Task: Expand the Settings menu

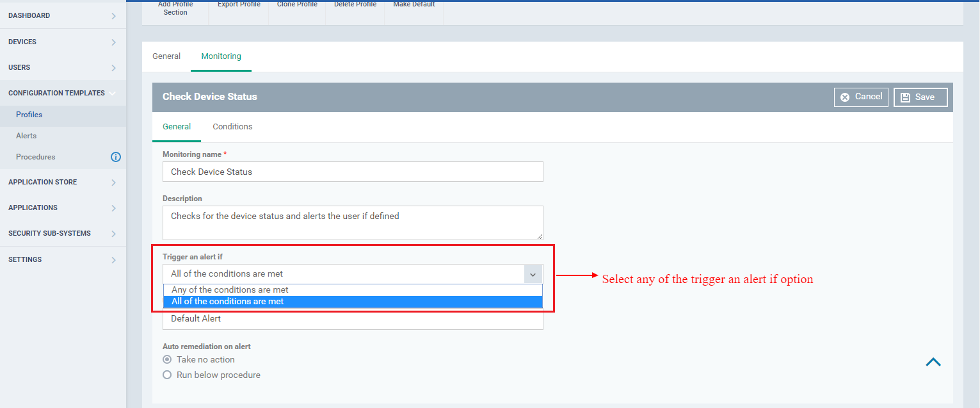Action: pos(63,259)
